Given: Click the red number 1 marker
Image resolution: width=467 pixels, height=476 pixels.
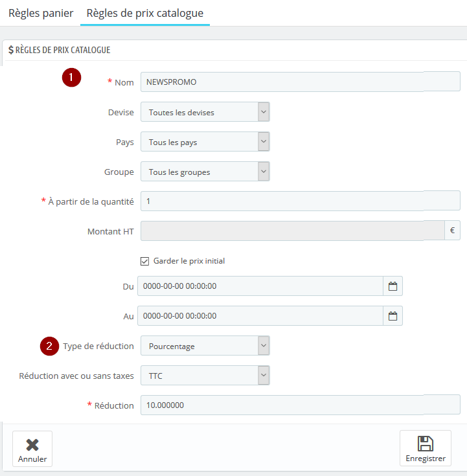Looking at the screenshot, I should point(71,78).
